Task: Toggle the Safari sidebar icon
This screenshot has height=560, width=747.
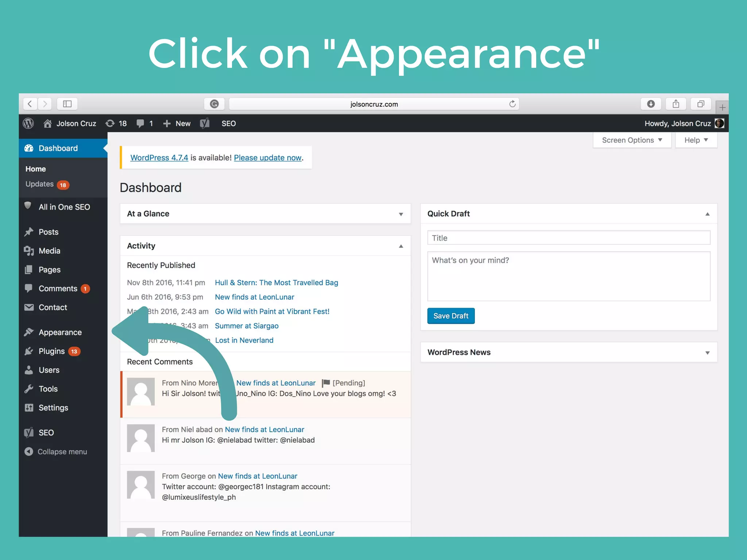Action: pos(67,104)
